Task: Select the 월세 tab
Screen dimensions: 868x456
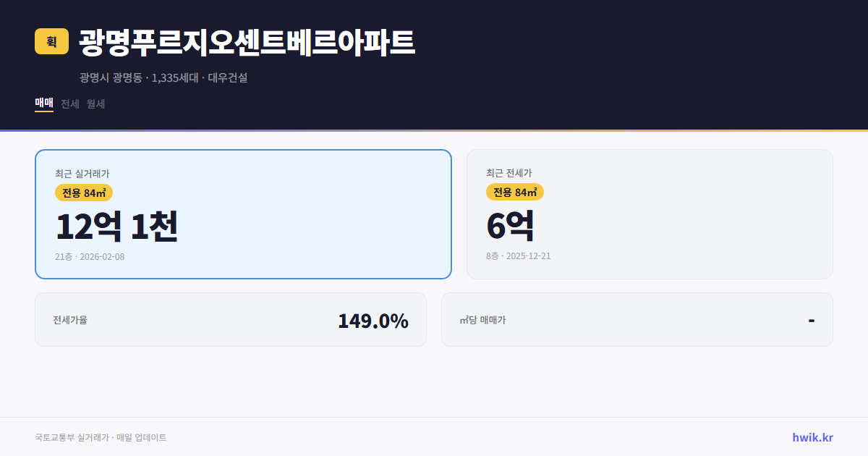Action: tap(96, 104)
